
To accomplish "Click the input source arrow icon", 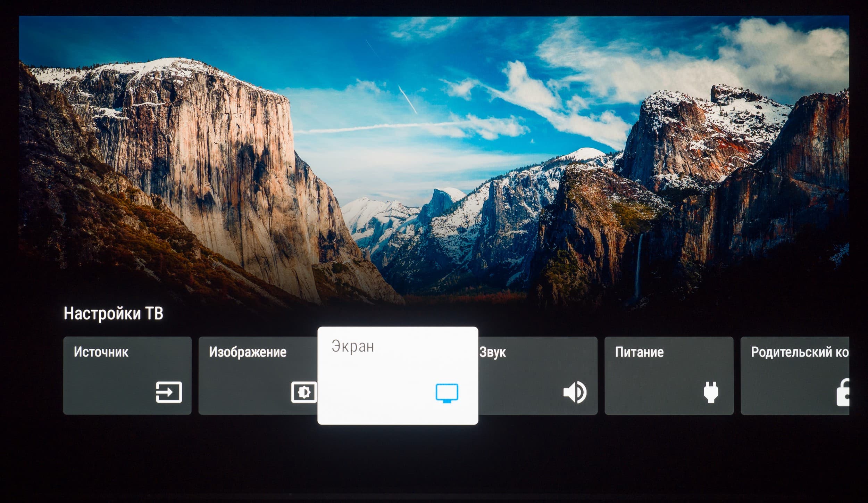I will click(x=169, y=392).
